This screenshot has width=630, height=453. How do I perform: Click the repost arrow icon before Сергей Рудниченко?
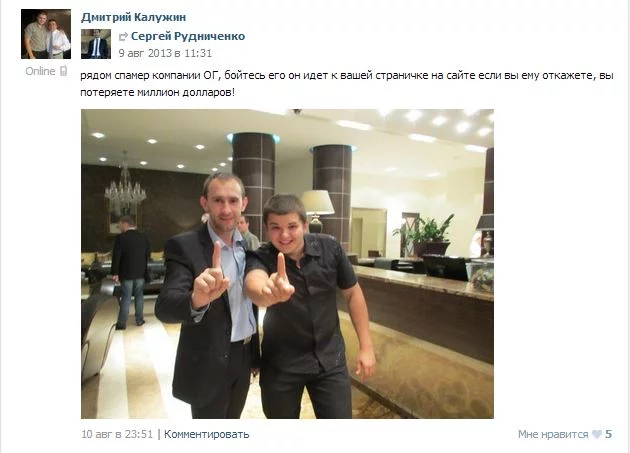[x=123, y=37]
